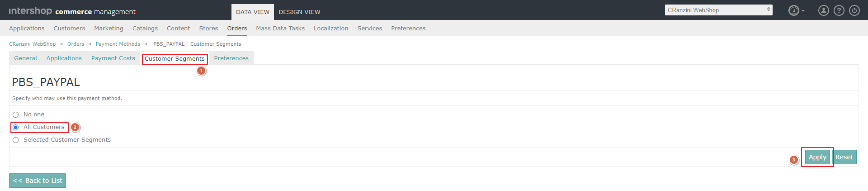This screenshot has height=191, width=868.
Task: Switch to DATA VIEW tab
Action: pyautogui.click(x=253, y=12)
